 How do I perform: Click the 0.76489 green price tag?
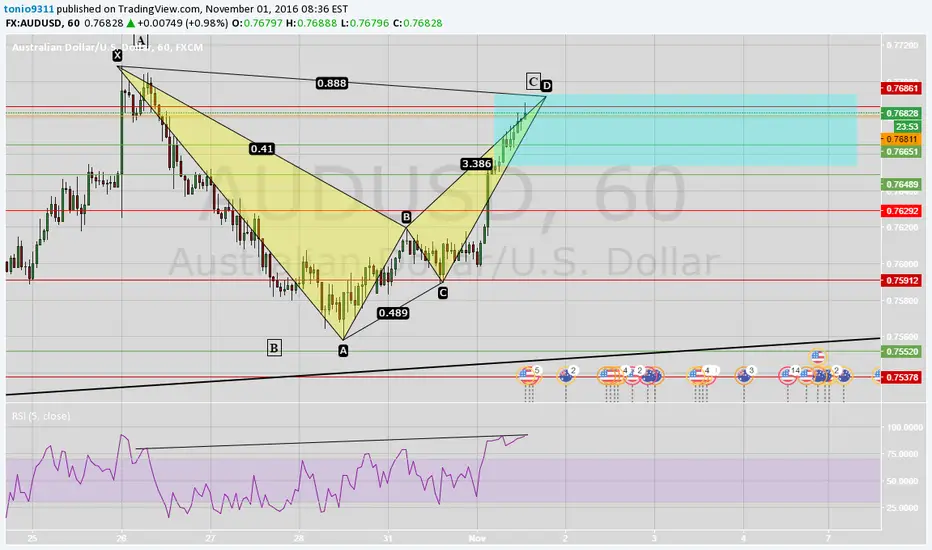click(902, 184)
